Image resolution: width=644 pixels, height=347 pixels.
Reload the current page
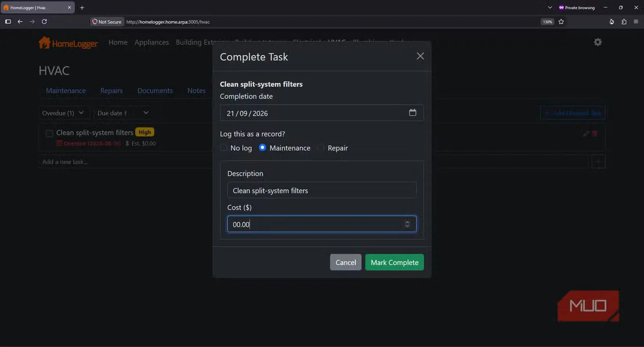44,21
